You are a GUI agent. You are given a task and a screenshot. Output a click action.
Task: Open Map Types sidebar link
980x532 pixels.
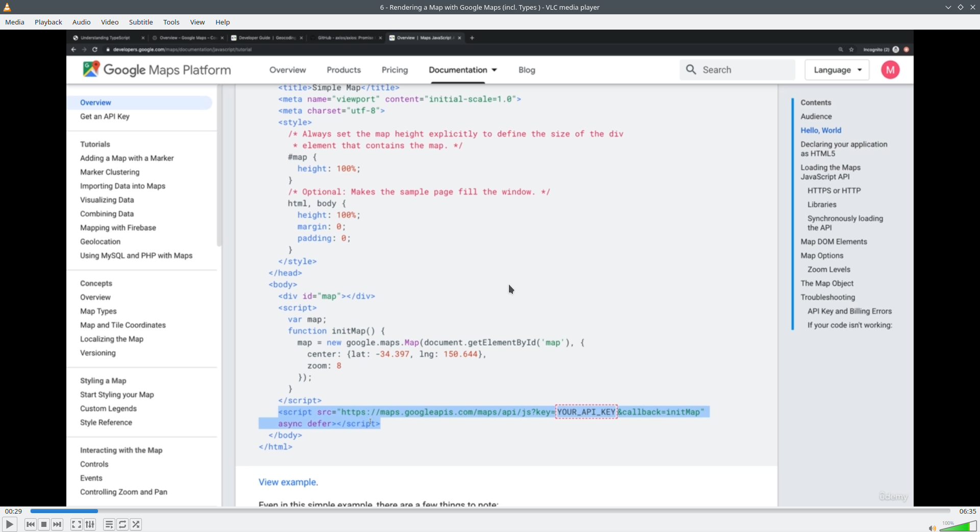click(x=99, y=311)
